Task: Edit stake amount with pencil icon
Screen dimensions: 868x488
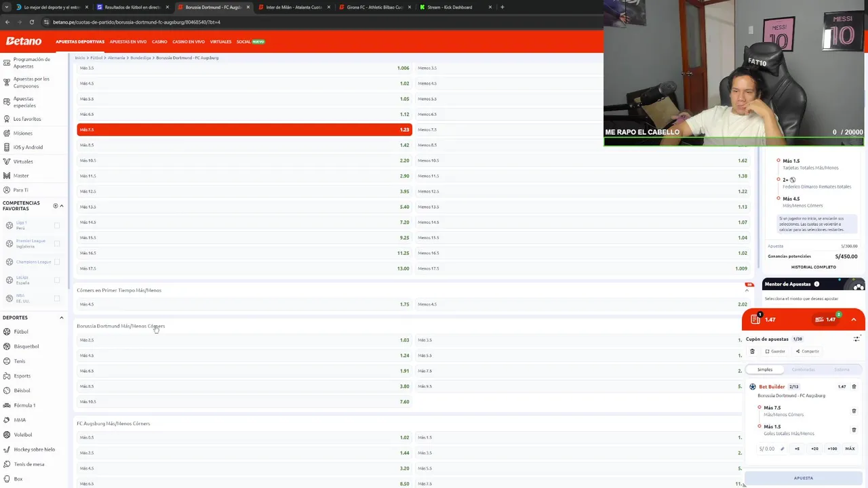Action: [782, 449]
